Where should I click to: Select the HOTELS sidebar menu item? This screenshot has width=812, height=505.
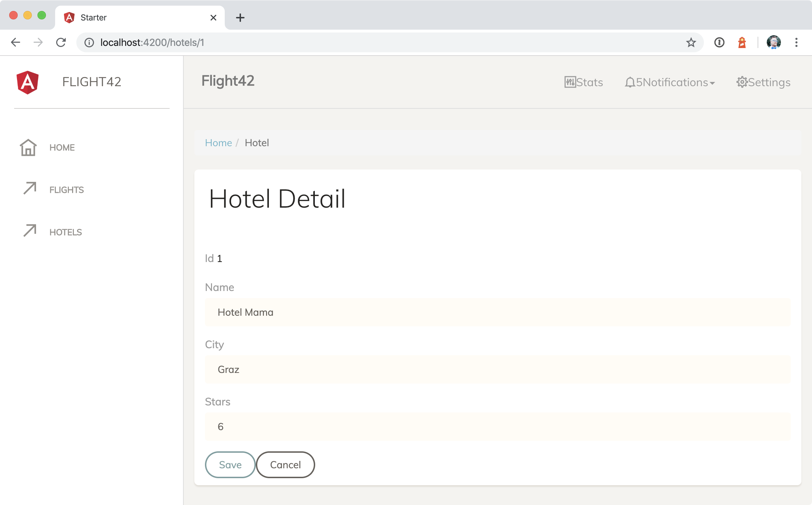click(x=66, y=232)
